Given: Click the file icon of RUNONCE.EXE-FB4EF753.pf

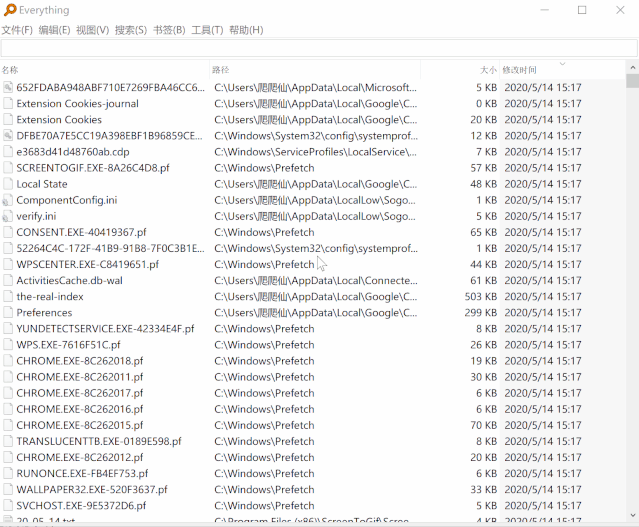Looking at the screenshot, I should pos(8,474).
